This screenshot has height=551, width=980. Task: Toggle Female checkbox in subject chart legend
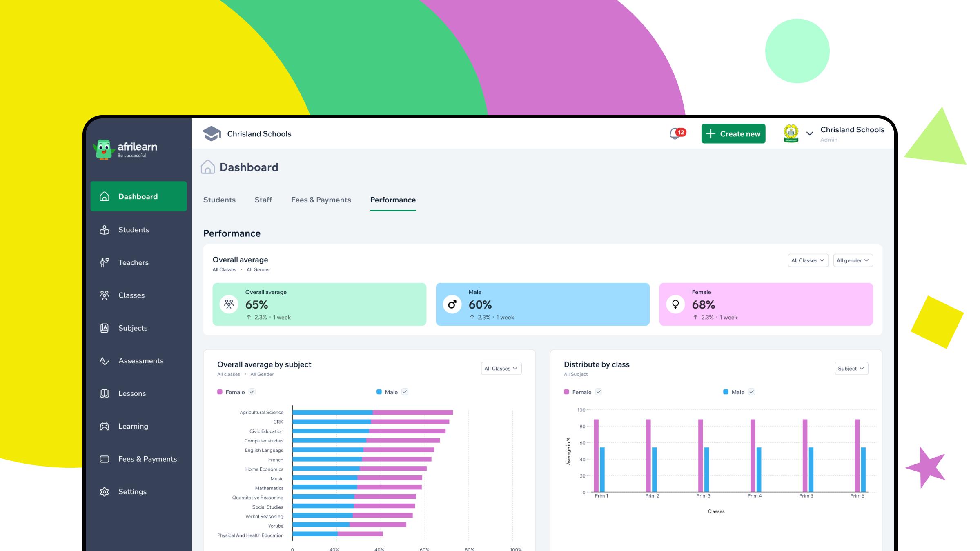click(x=252, y=392)
